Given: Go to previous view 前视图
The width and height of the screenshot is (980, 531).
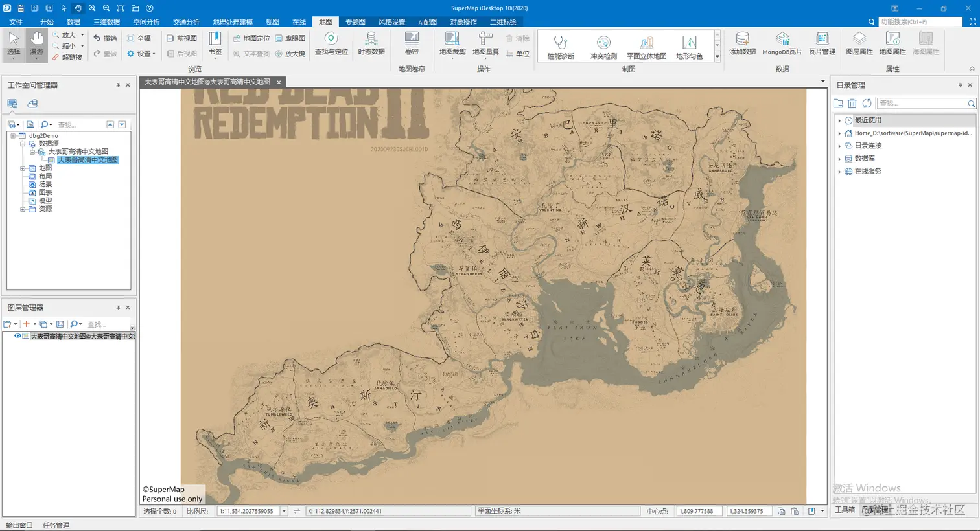Looking at the screenshot, I should [181, 38].
